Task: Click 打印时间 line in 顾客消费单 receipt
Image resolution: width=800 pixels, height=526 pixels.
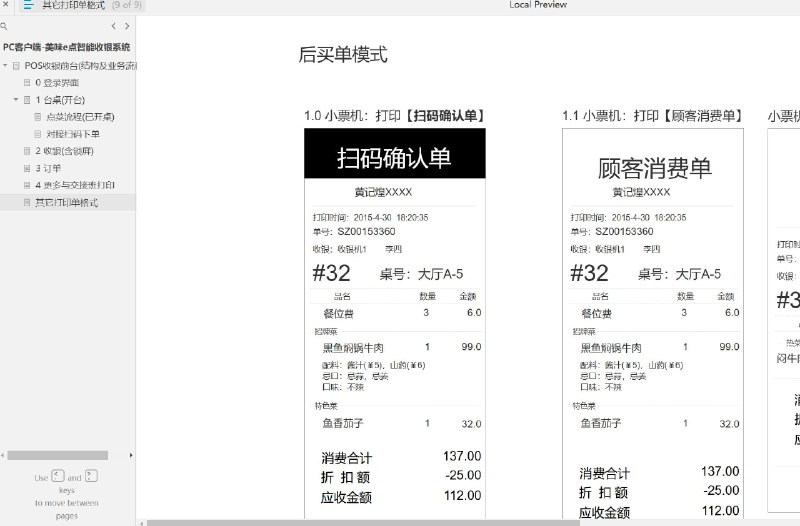Action: [628, 218]
